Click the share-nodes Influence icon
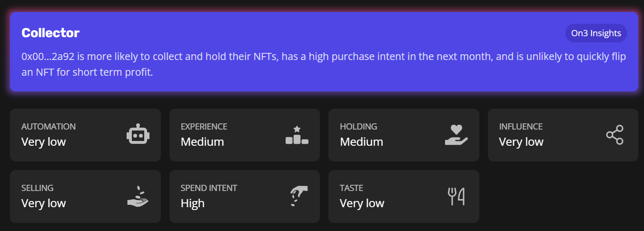The height and width of the screenshot is (231, 644). 614,135
